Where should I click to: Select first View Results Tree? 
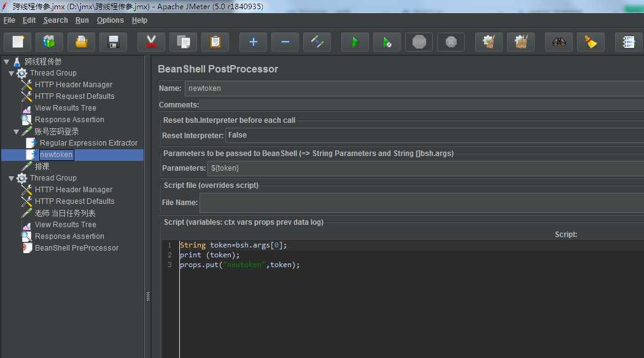pyautogui.click(x=65, y=107)
